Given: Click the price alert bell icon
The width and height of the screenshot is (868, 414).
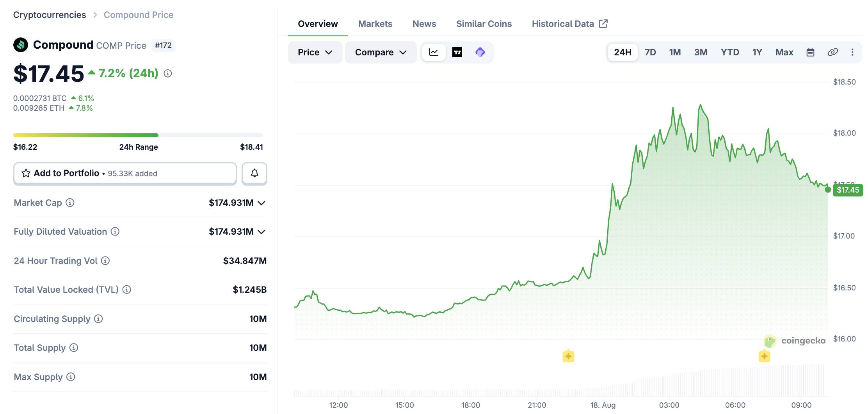Looking at the screenshot, I should click(x=254, y=173).
